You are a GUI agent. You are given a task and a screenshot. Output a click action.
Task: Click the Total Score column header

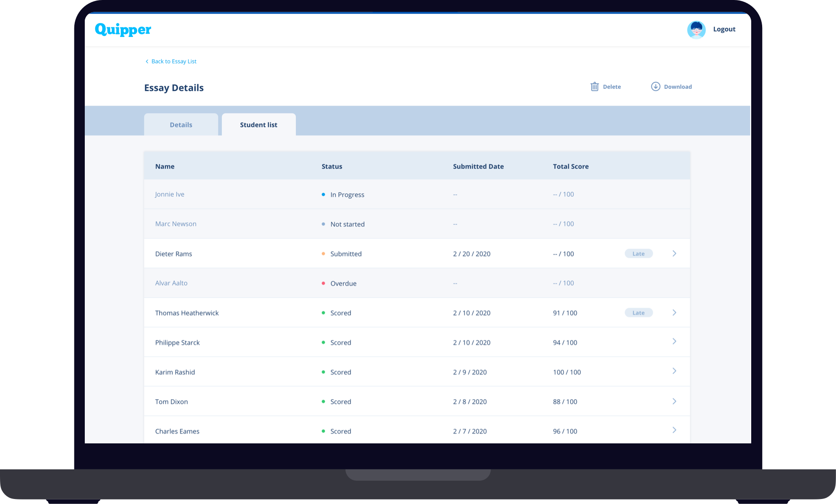click(x=570, y=166)
